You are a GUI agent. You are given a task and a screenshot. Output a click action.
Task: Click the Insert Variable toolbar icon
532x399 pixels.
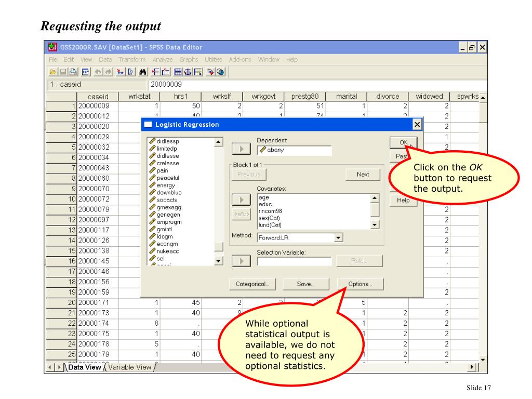click(x=166, y=72)
